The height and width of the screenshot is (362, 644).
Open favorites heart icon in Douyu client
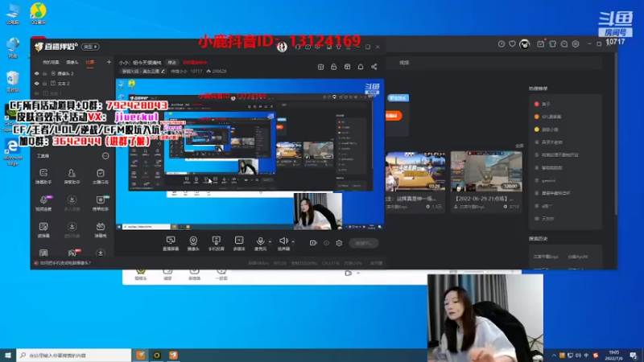(x=512, y=44)
